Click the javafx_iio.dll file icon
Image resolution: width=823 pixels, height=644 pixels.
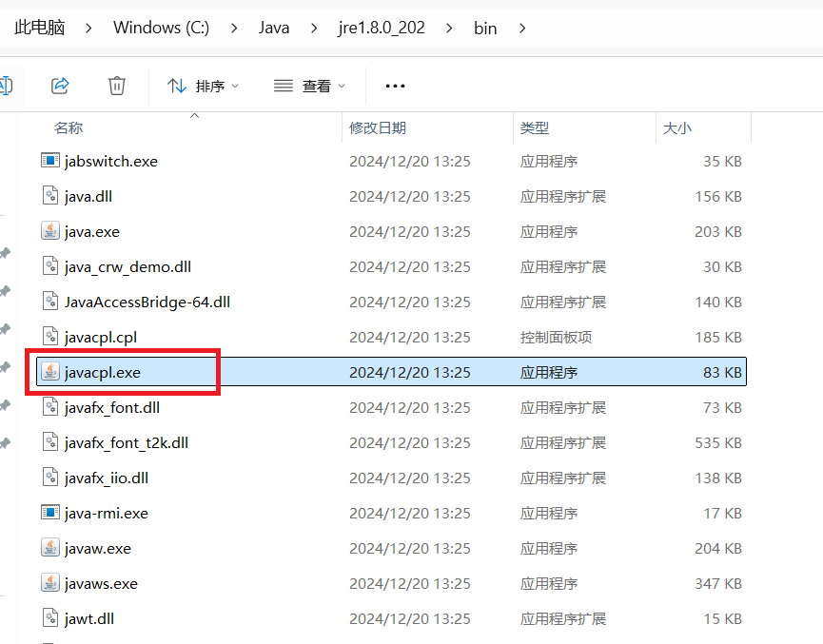tap(49, 478)
